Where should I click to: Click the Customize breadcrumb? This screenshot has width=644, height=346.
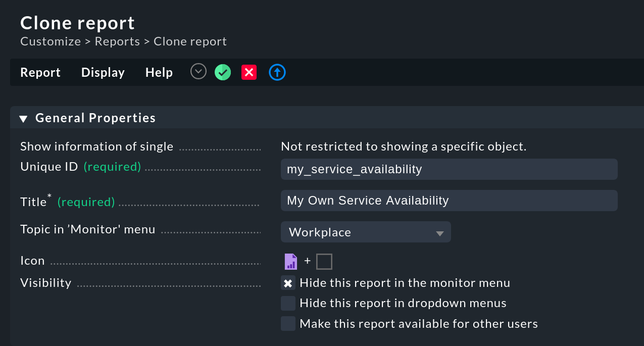point(51,41)
